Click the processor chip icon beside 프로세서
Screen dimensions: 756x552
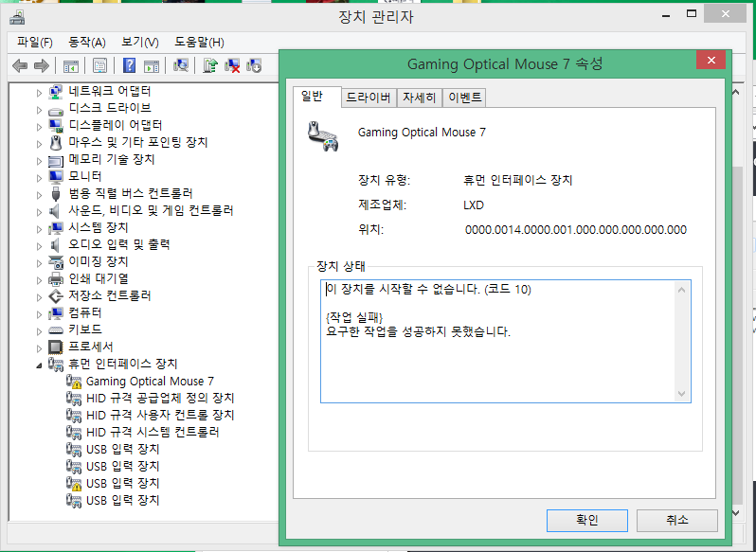pos(56,347)
